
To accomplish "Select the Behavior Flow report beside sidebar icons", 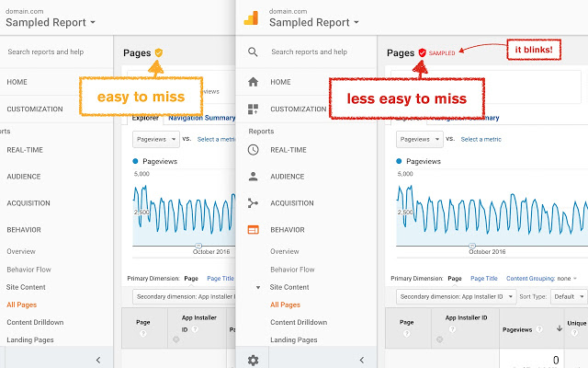I will [x=292, y=270].
